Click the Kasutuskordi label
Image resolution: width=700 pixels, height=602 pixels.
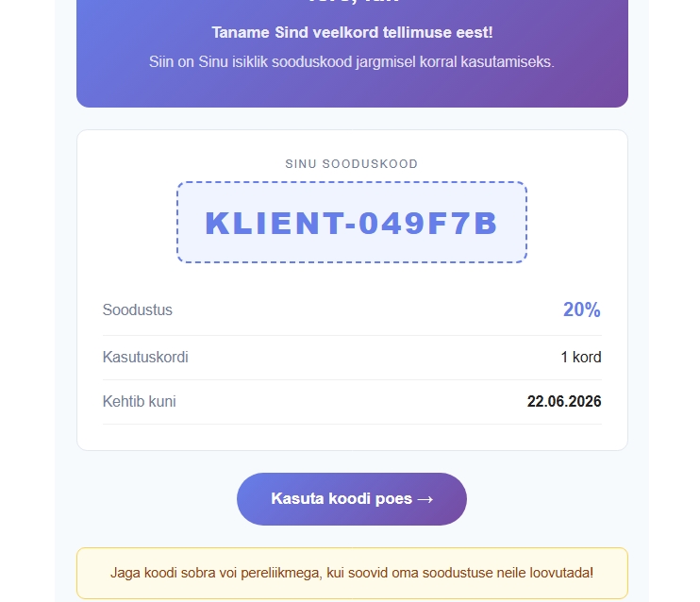[145, 358]
